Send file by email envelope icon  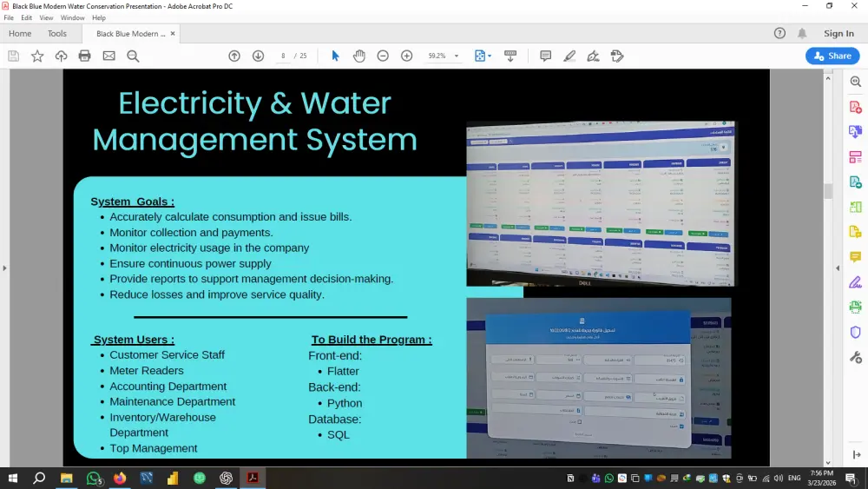(x=109, y=56)
